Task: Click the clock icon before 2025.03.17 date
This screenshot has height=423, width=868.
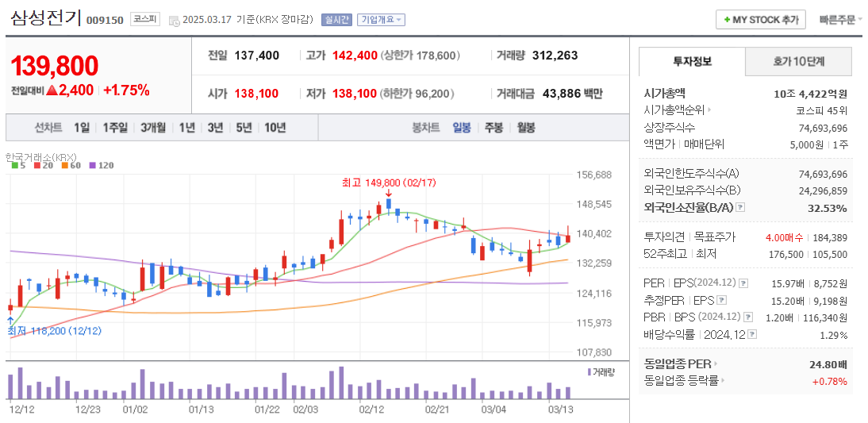Action: coord(174,21)
